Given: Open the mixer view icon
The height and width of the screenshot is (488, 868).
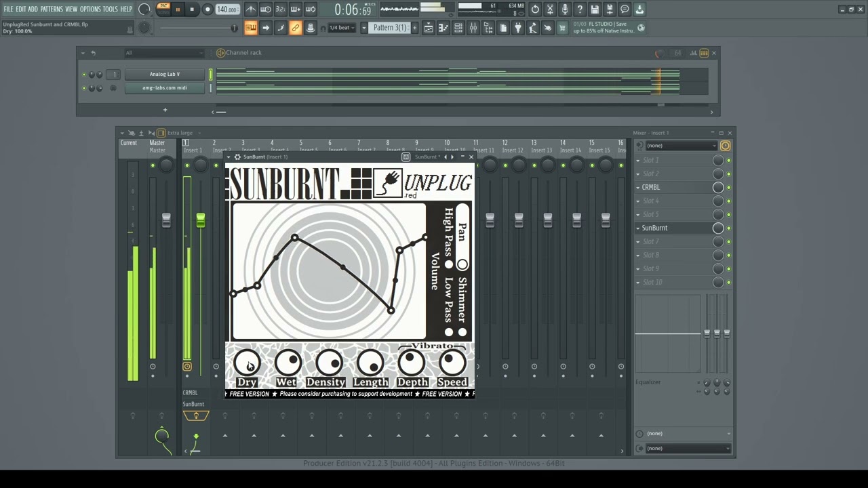Looking at the screenshot, I should [473, 28].
